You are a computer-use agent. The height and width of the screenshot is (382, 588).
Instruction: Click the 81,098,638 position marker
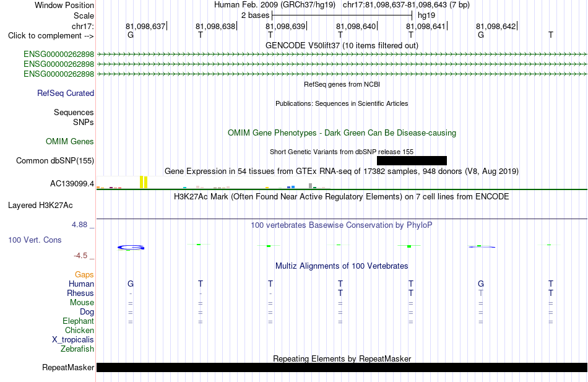point(215,26)
